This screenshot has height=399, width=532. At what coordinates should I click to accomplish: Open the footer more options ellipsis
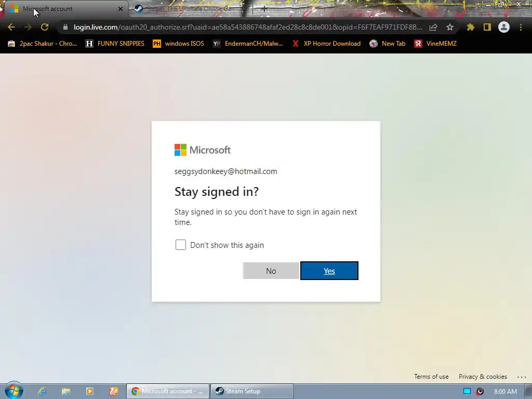coord(522,377)
